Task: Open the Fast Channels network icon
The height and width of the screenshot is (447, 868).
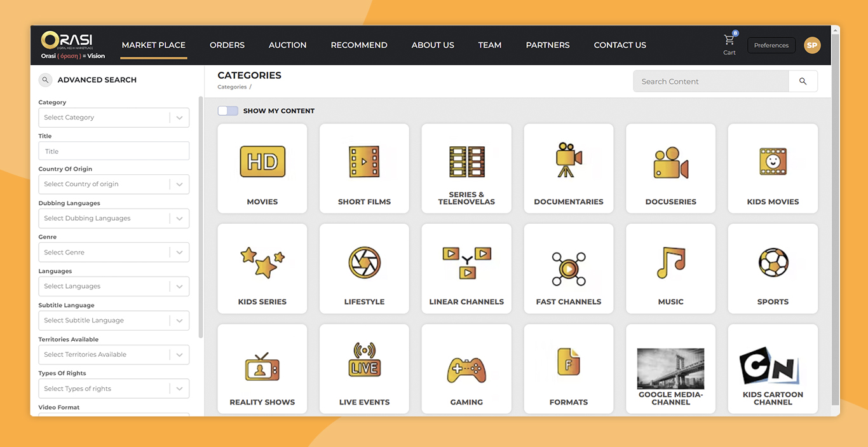Action: click(569, 268)
